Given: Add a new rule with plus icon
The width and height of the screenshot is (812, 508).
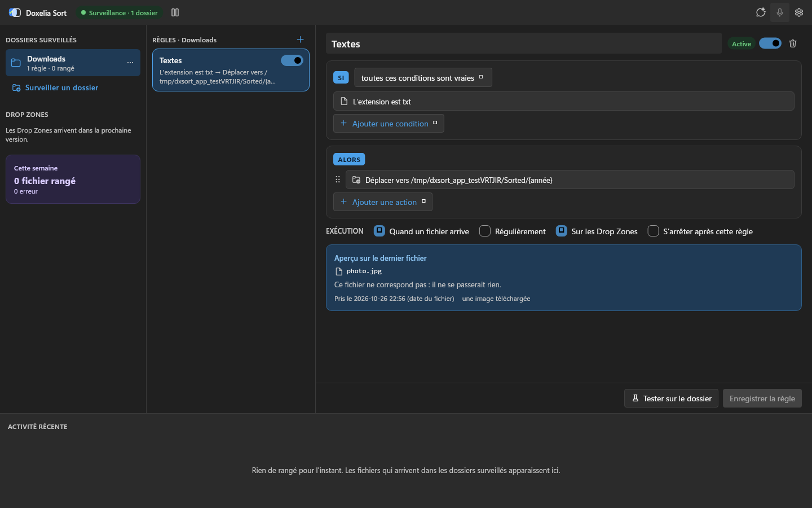Looking at the screenshot, I should 300,40.
